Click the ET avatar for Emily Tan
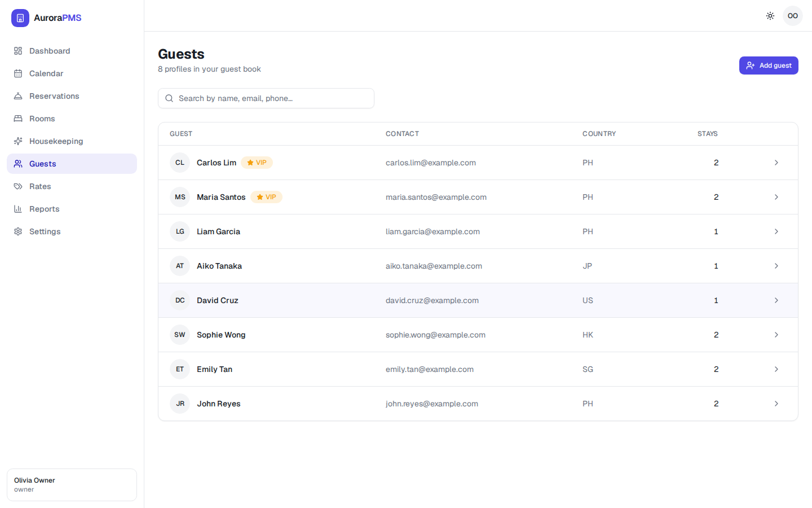The width and height of the screenshot is (812, 508). click(x=180, y=369)
